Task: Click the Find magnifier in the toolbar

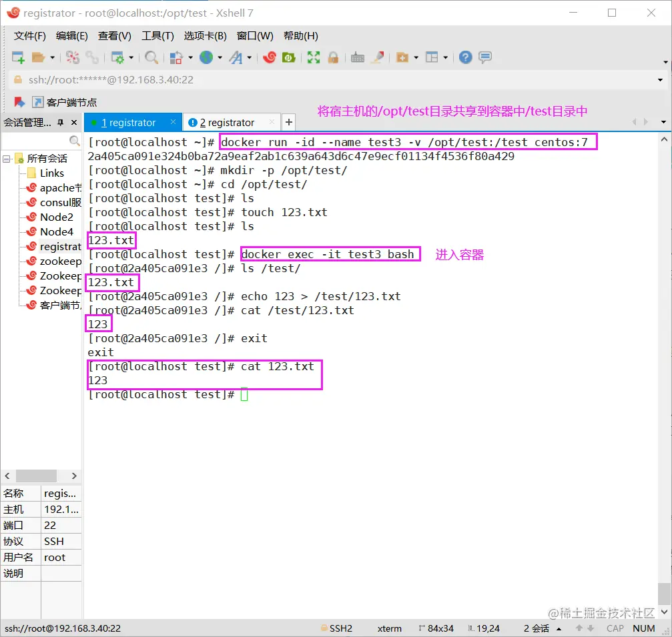Action: (151, 57)
